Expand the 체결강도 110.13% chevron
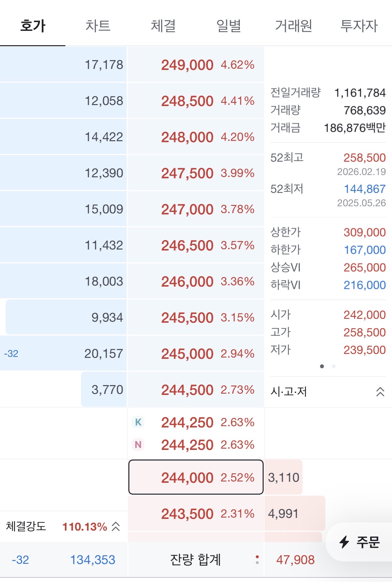This screenshot has height=582, width=392. (x=116, y=526)
